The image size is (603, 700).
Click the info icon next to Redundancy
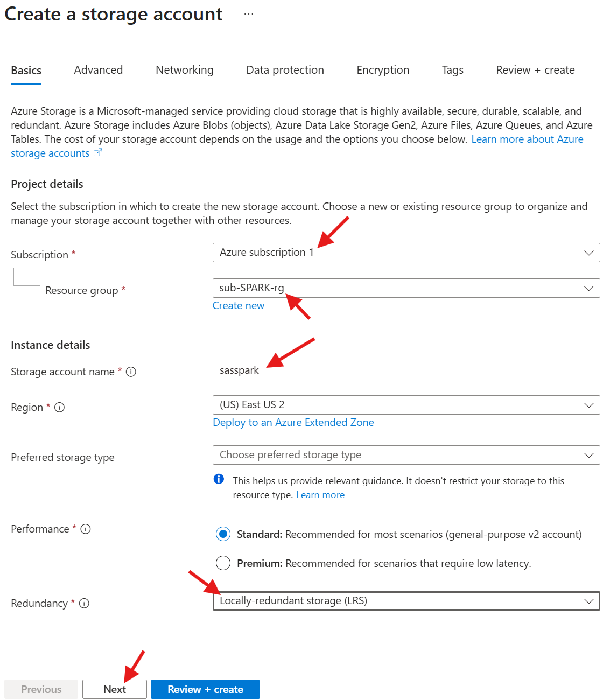click(x=84, y=604)
